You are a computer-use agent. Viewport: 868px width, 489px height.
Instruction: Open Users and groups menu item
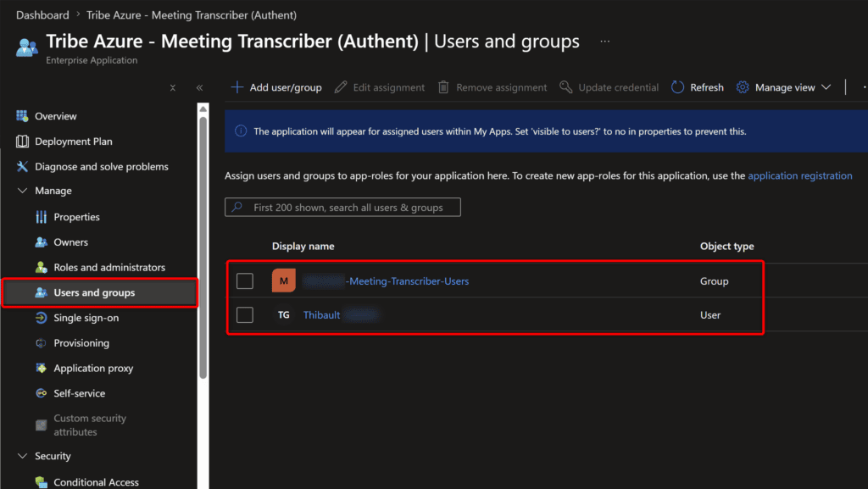coord(100,292)
